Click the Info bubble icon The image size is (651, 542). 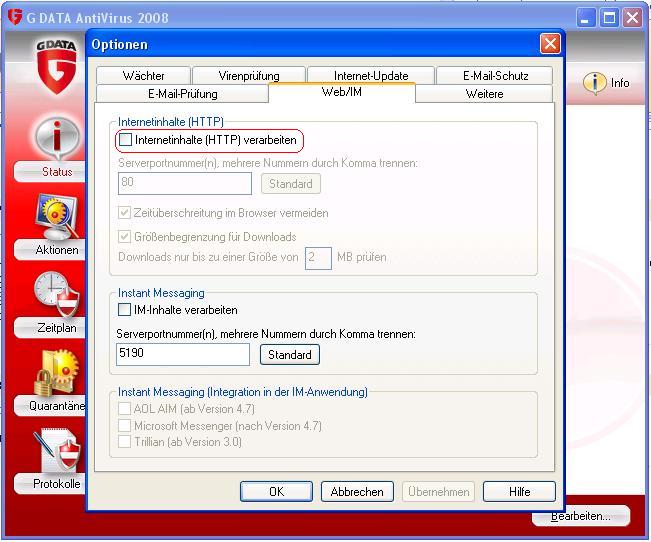click(595, 83)
